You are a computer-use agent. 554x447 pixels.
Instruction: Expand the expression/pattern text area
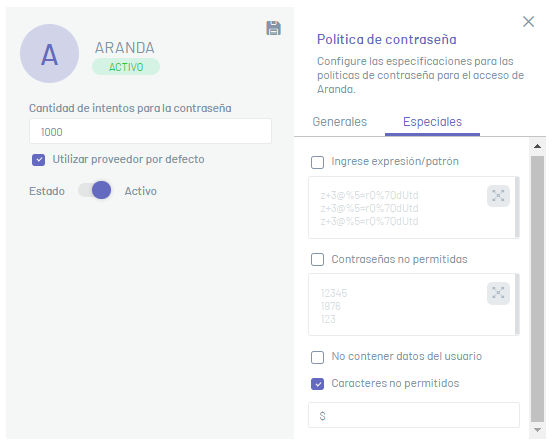498,196
